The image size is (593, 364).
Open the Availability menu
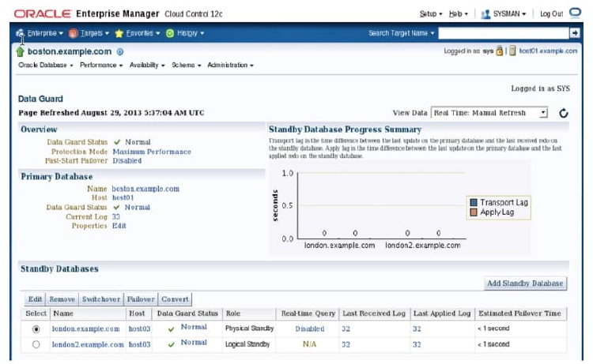(x=147, y=65)
